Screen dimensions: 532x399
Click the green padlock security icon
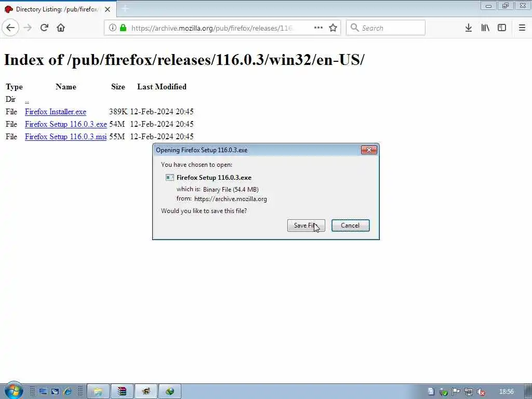pos(123,28)
